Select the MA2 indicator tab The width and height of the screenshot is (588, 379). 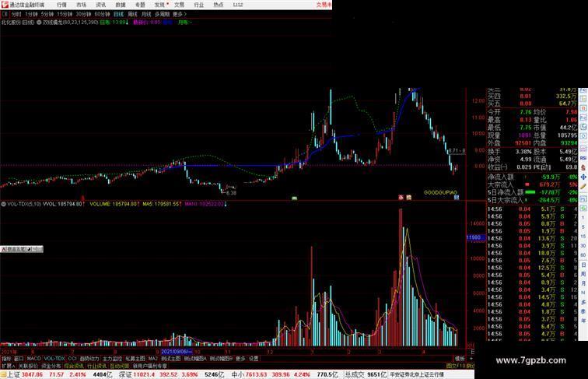pyautogui.click(x=152, y=359)
